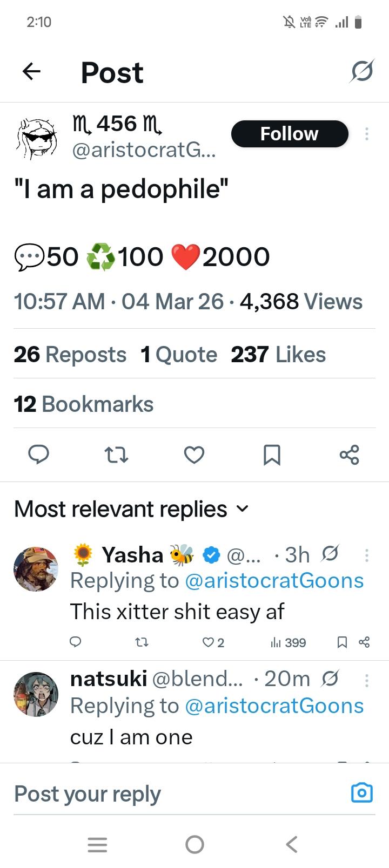Tap the Grok icon in header
389x868 pixels.
[361, 71]
